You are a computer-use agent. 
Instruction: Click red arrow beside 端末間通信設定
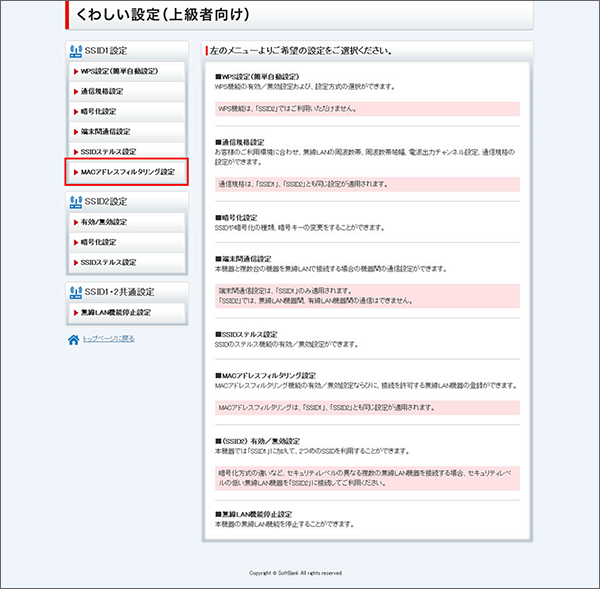[76, 132]
